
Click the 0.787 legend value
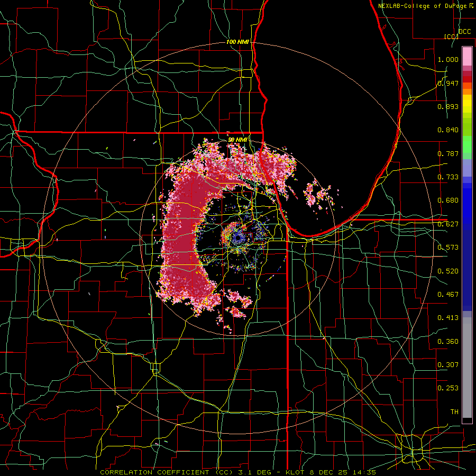tap(448, 153)
